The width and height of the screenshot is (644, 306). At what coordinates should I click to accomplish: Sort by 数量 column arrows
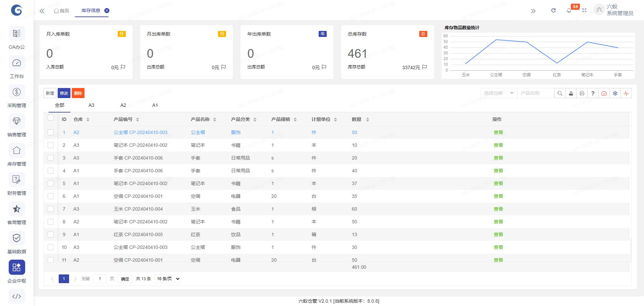[x=367, y=120]
